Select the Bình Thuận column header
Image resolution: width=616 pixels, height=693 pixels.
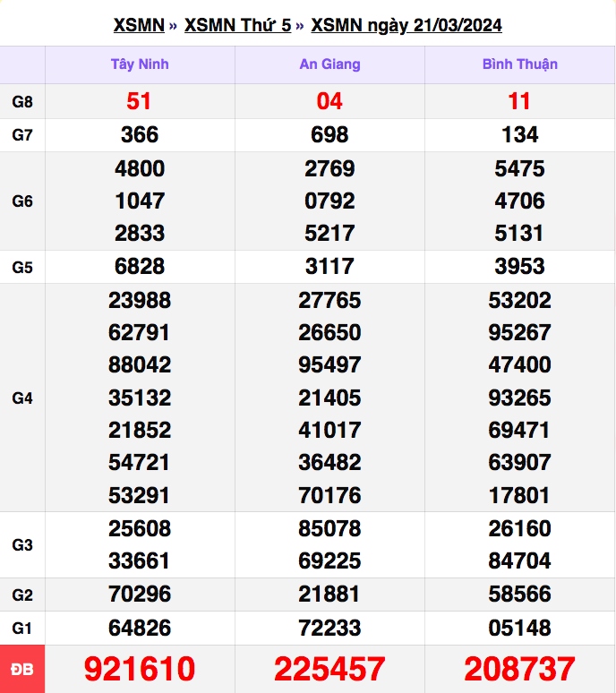click(x=519, y=64)
